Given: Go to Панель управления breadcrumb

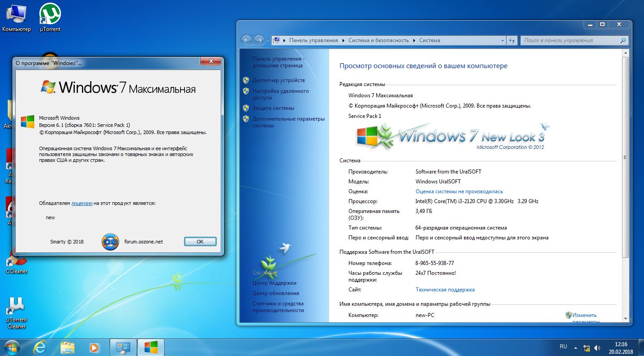Looking at the screenshot, I should click(x=313, y=40).
